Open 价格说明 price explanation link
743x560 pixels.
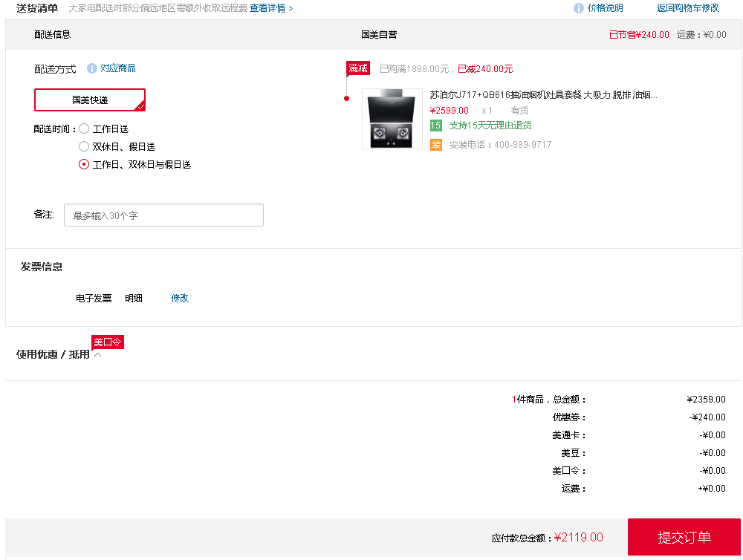coord(605,8)
